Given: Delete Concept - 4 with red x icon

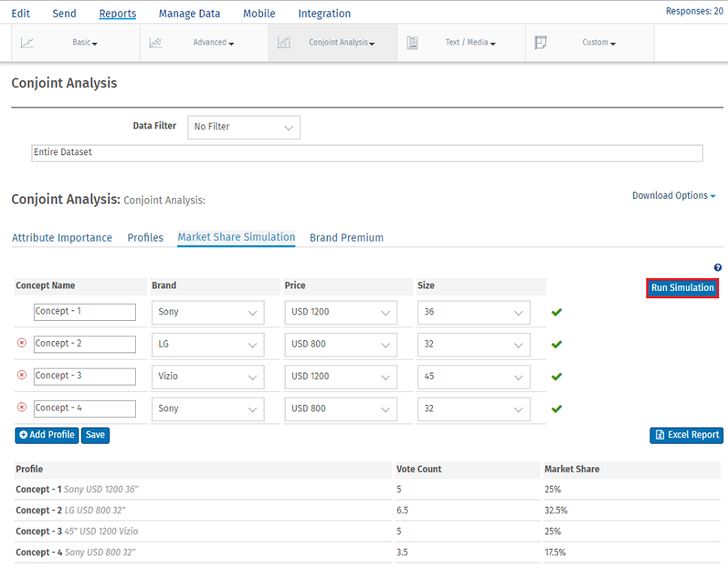Looking at the screenshot, I should tap(22, 408).
